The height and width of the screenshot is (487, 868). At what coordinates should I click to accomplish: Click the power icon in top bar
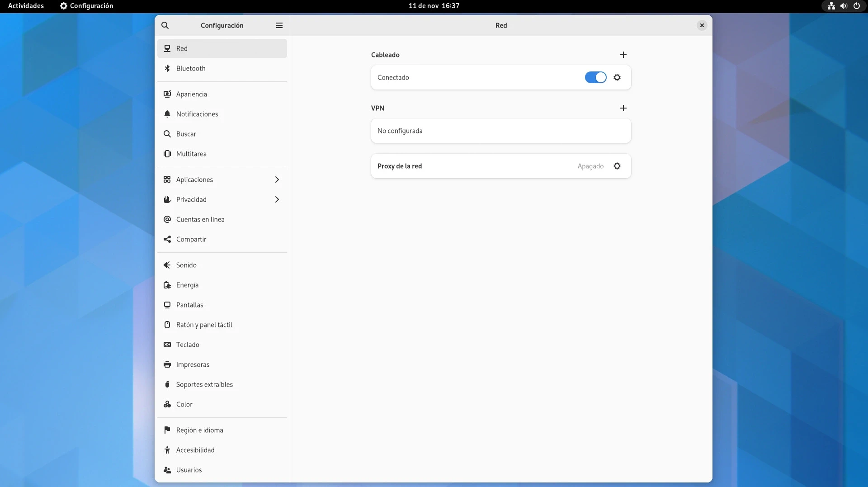[856, 6]
